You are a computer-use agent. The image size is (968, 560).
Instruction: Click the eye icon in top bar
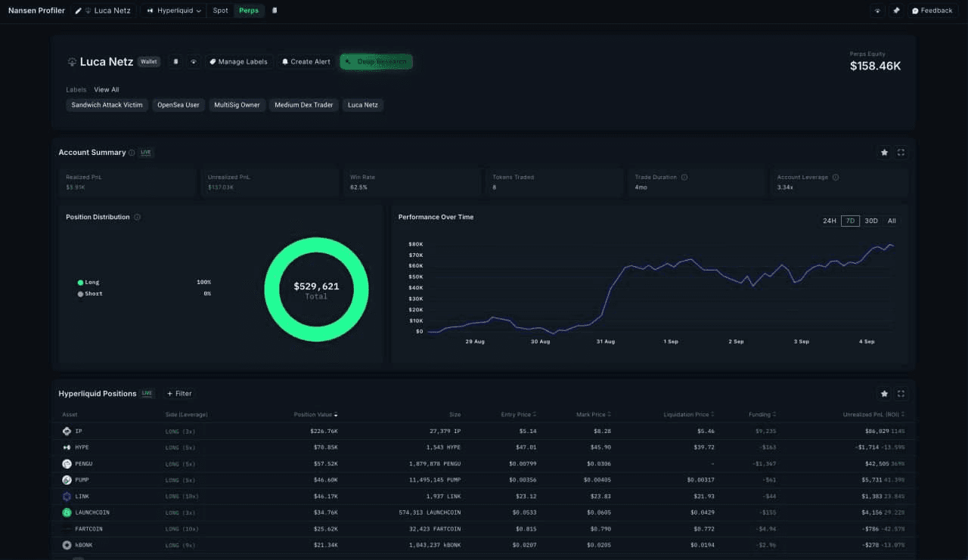click(877, 11)
